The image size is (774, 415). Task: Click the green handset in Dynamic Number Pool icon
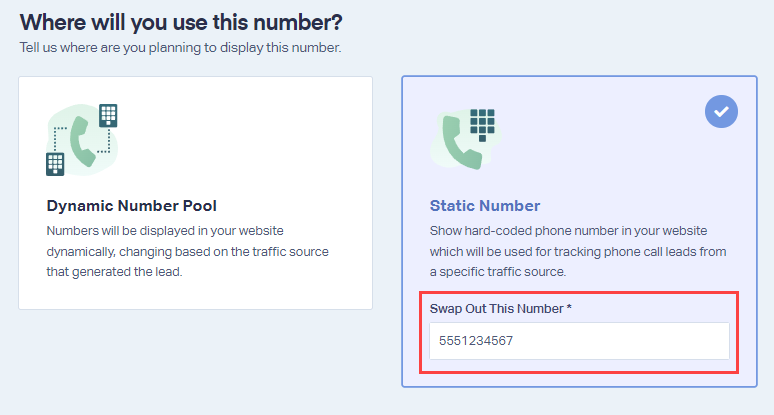coord(82,141)
